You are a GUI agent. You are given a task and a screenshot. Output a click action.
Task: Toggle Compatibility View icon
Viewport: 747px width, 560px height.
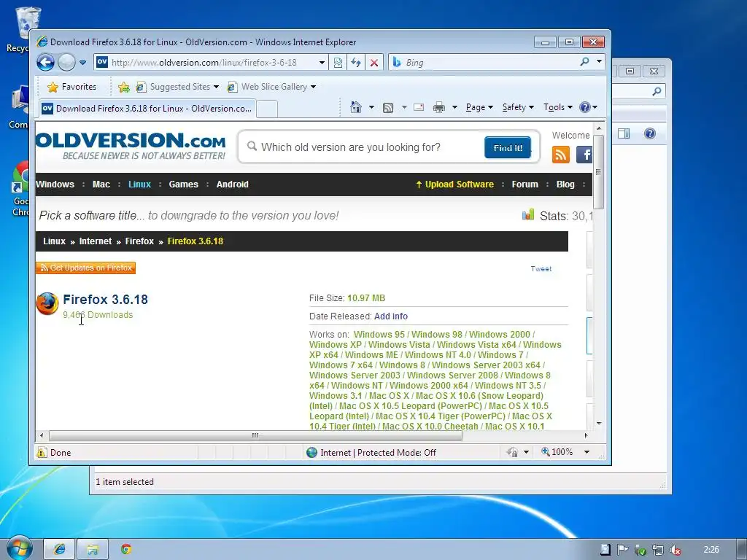[338, 63]
